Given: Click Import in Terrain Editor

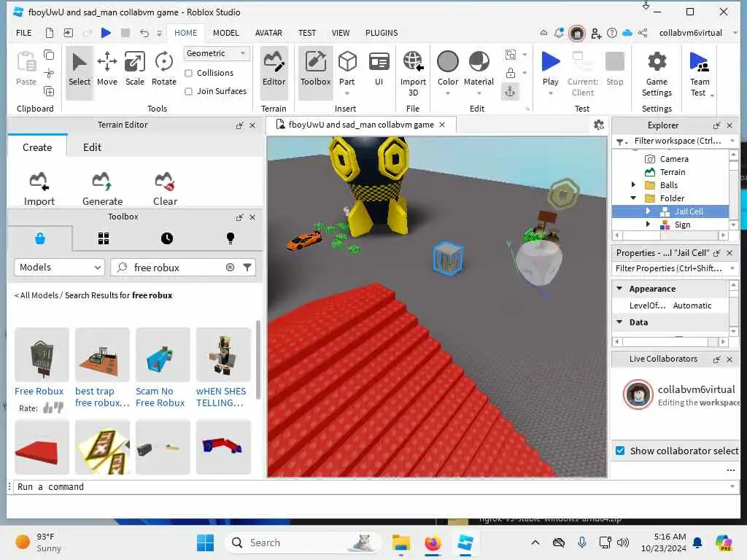Looking at the screenshot, I should [39, 189].
